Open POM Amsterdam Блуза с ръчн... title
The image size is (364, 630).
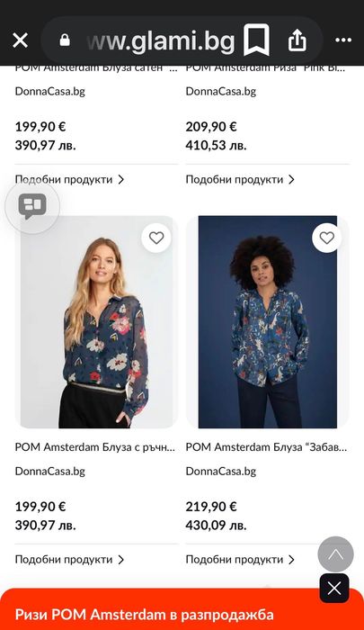tap(95, 447)
